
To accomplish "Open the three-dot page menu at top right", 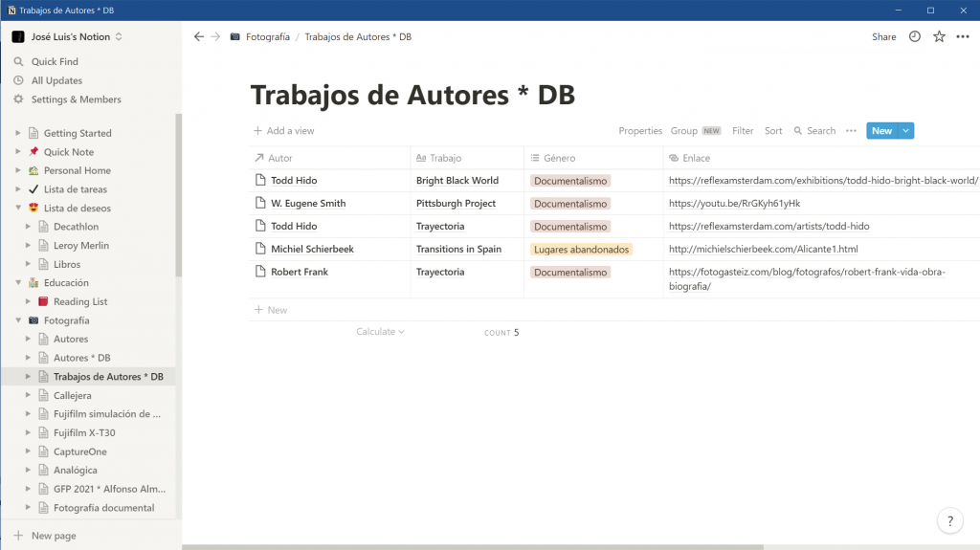I will [963, 37].
